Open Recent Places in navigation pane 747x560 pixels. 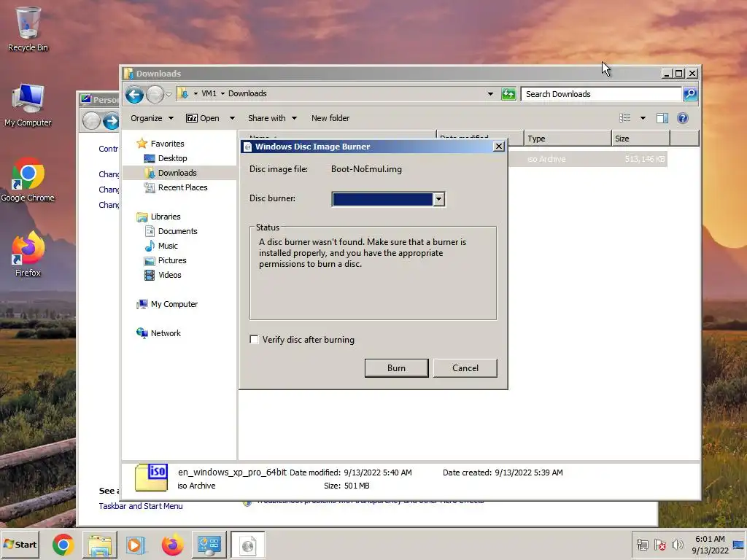(x=182, y=187)
